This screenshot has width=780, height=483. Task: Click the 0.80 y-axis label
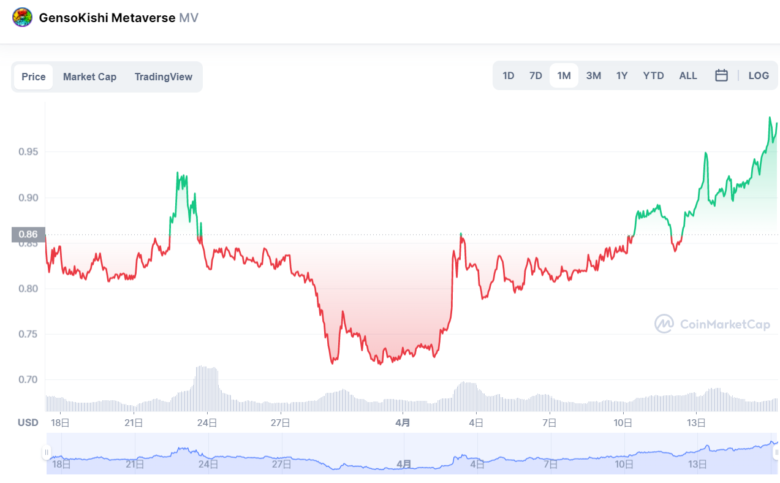[28, 289]
